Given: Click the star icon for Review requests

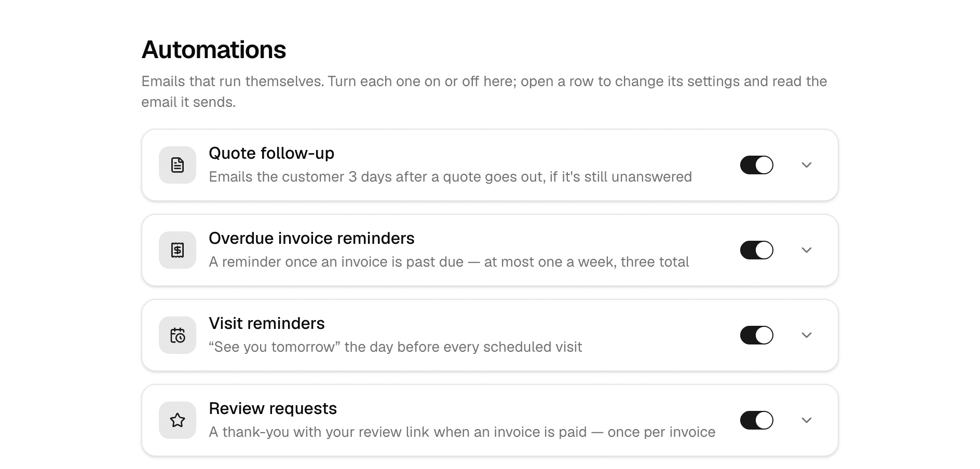Looking at the screenshot, I should 178,420.
